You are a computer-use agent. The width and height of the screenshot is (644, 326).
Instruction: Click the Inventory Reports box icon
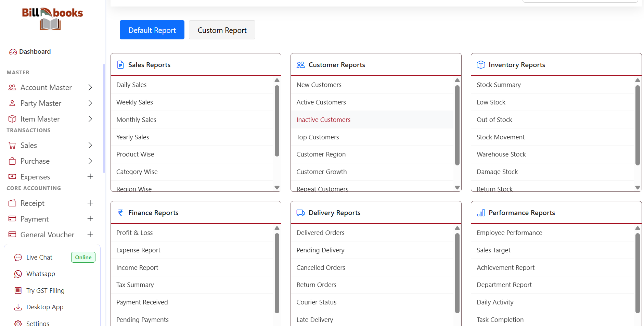(x=481, y=65)
